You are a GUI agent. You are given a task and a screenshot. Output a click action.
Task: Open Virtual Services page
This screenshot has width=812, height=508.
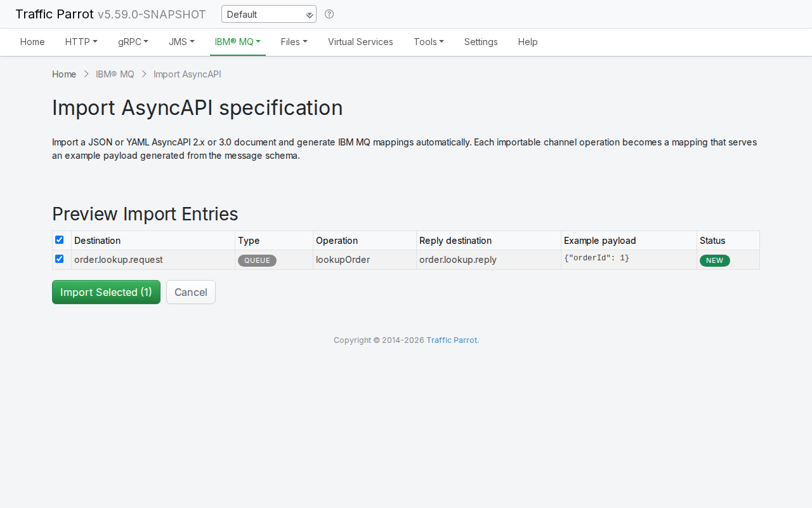[360, 42]
